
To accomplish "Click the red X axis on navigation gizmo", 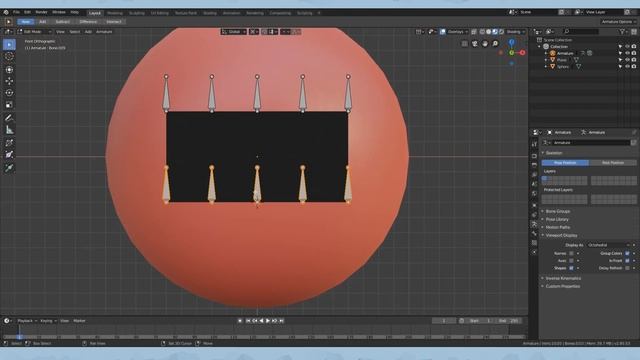I will [522, 53].
